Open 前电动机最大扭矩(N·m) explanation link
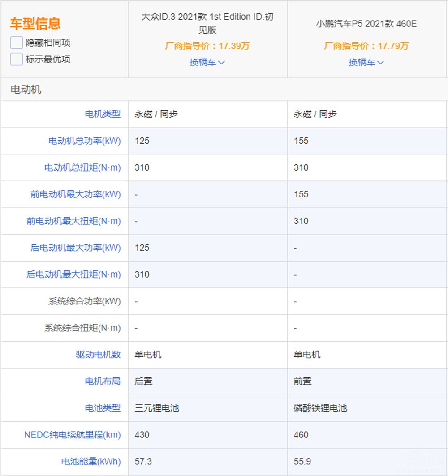This screenshot has width=448, height=476. [73, 221]
